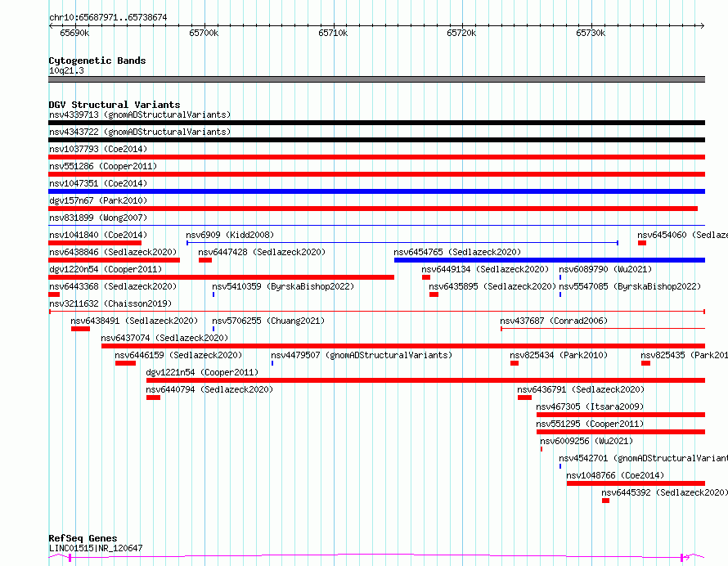Screen dimensions: 728x566
Task: Select nsv6438491 (Sedlazeck2020) variant
Action: coord(134,321)
